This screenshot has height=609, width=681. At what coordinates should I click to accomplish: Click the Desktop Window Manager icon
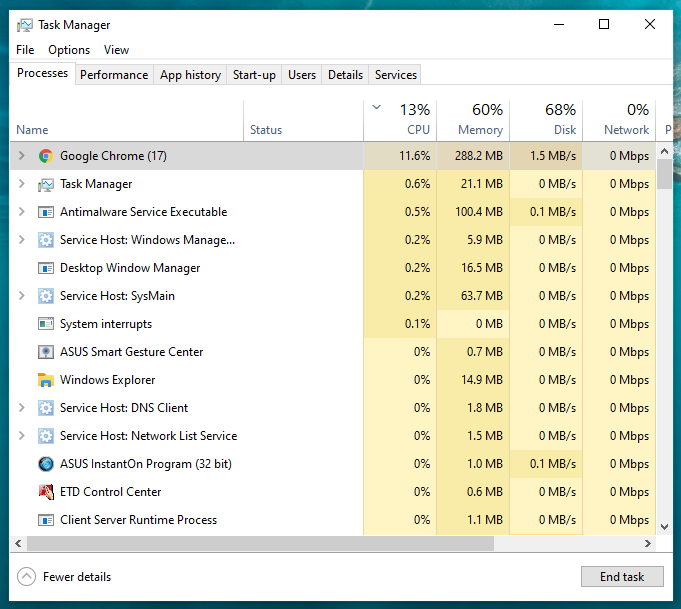click(x=46, y=268)
